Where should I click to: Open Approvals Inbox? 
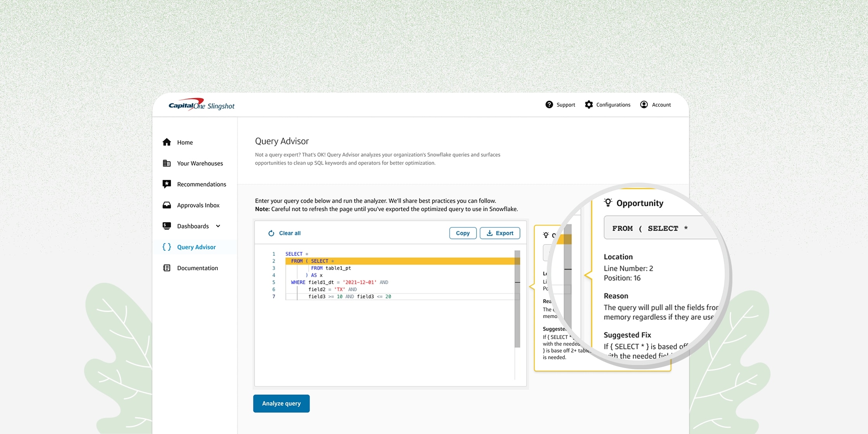coord(198,205)
